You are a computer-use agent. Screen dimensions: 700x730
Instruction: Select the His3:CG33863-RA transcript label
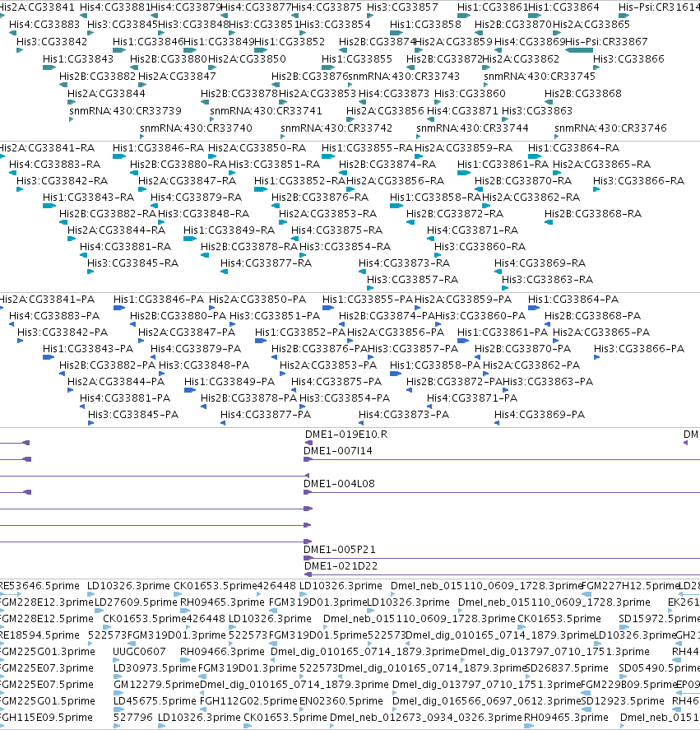[x=547, y=280]
